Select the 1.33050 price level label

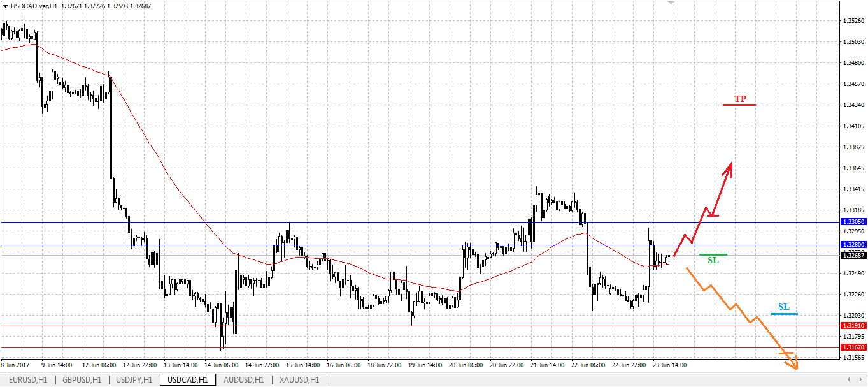click(854, 222)
